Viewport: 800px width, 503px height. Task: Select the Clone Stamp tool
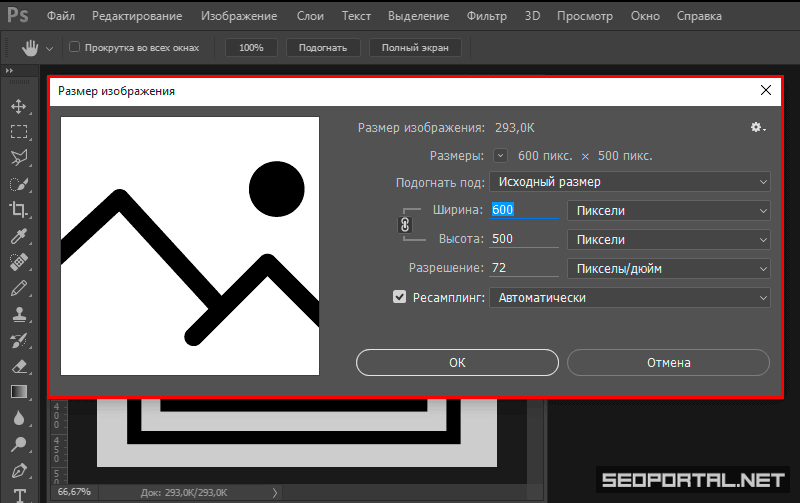(18, 313)
